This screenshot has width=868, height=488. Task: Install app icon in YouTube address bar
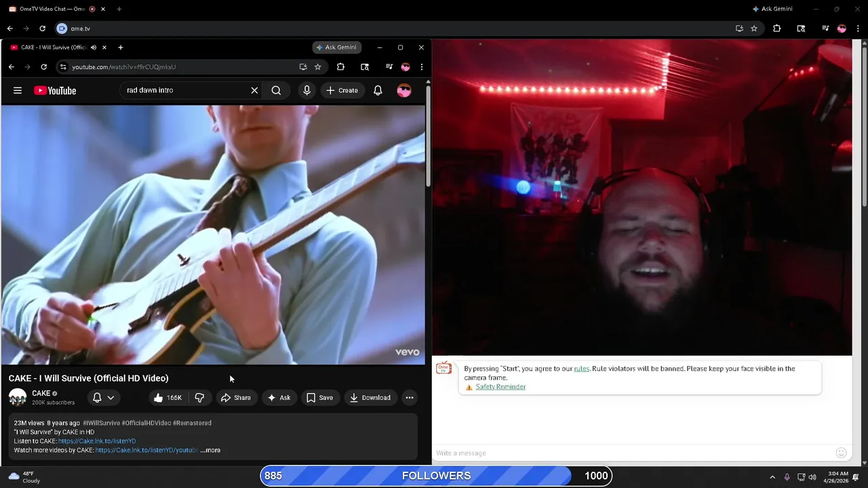302,67
